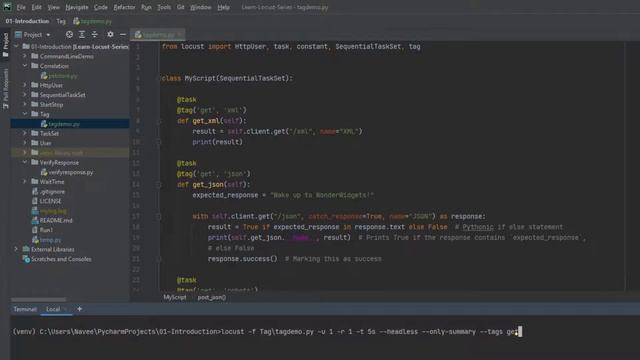Add a new terminal session with plus icon

pyautogui.click(x=80, y=309)
